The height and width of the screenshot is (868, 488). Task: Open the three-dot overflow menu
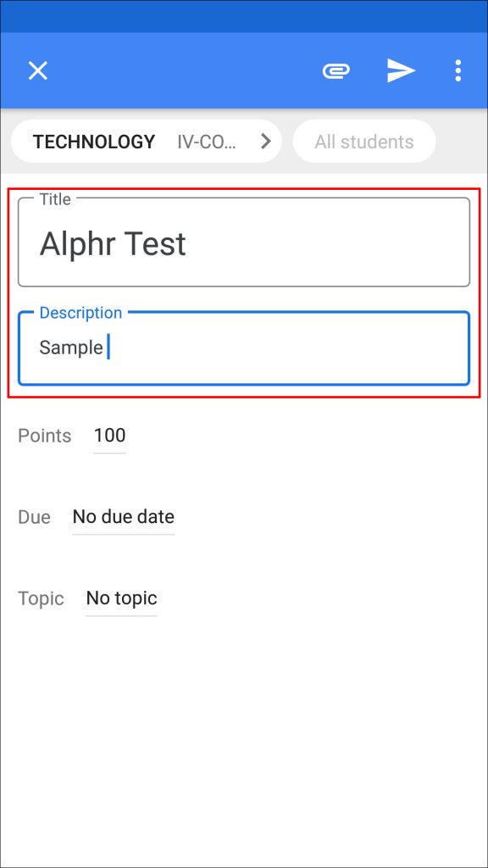[x=457, y=70]
